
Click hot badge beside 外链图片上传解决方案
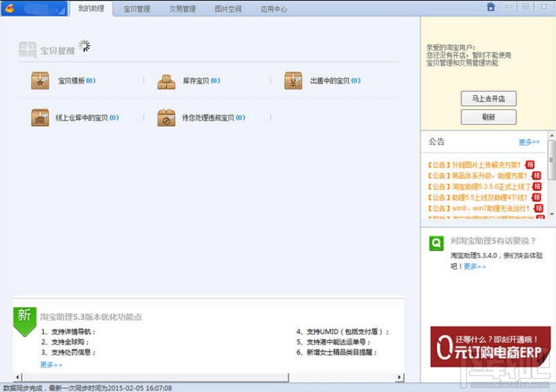point(530,165)
